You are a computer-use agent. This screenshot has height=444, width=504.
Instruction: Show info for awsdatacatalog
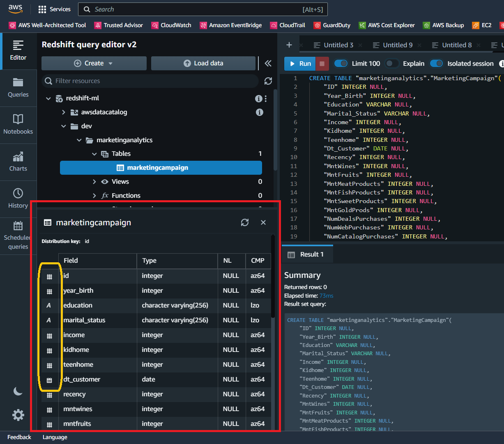click(260, 112)
